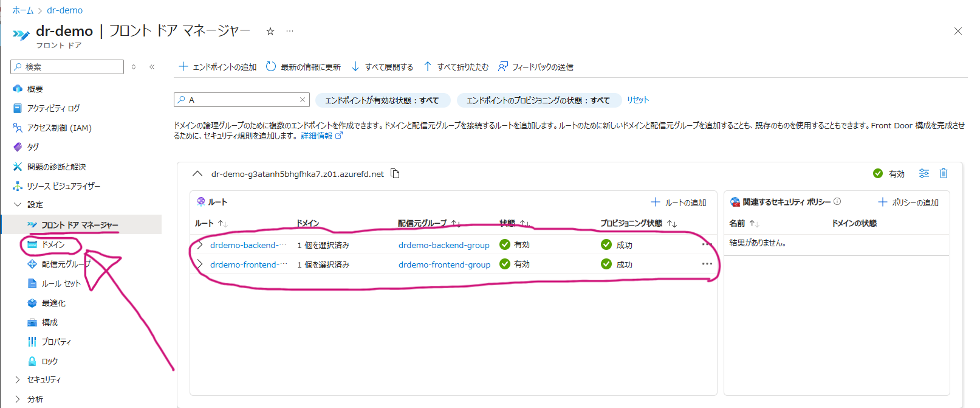Image resolution: width=980 pixels, height=408 pixels.
Task: Open アクティビティ ログ in the sidebar
Action: click(53, 108)
